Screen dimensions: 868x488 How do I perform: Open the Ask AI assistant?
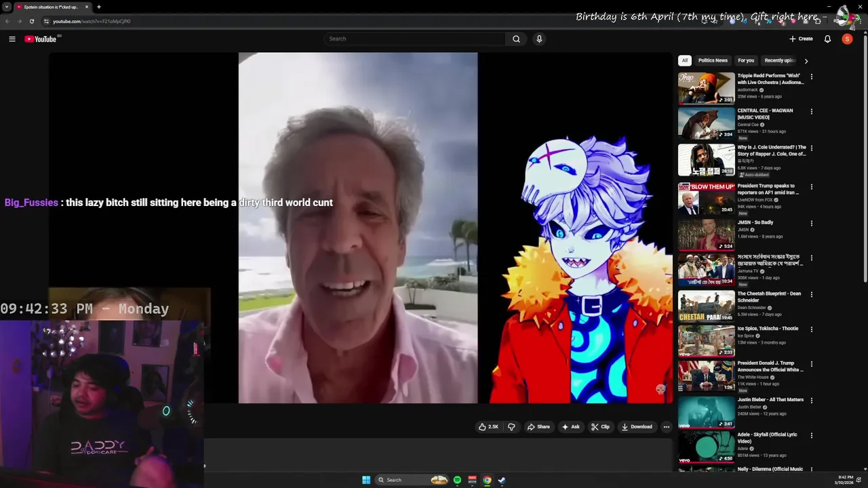point(570,427)
